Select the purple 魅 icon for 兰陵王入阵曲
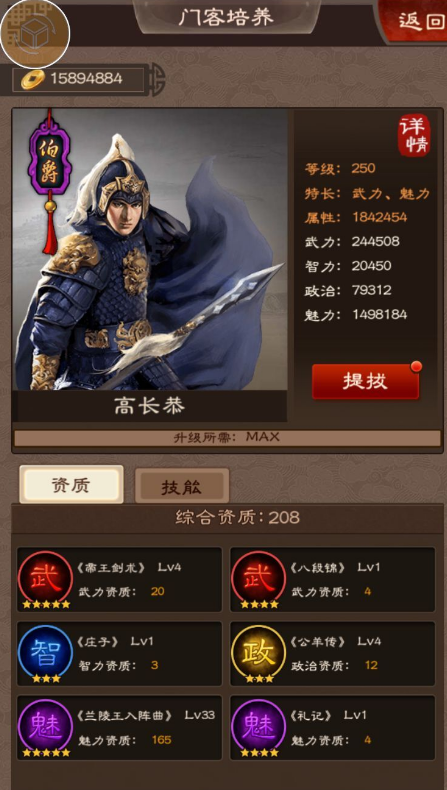 click(45, 728)
